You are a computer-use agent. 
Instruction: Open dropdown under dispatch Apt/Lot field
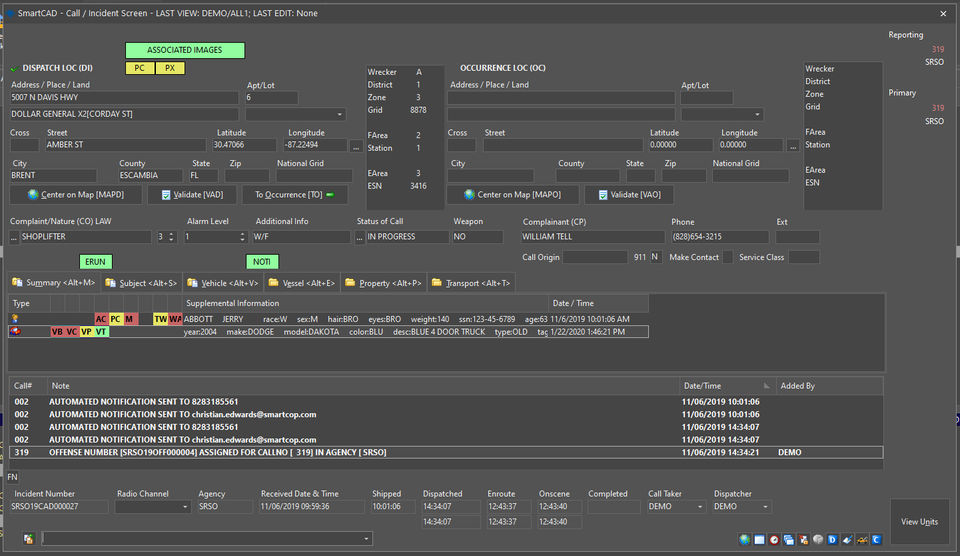click(x=339, y=115)
